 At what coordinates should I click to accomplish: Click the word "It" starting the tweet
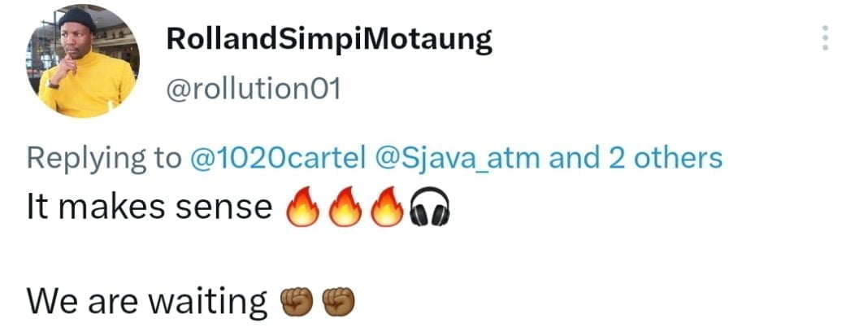pyautogui.click(x=37, y=207)
